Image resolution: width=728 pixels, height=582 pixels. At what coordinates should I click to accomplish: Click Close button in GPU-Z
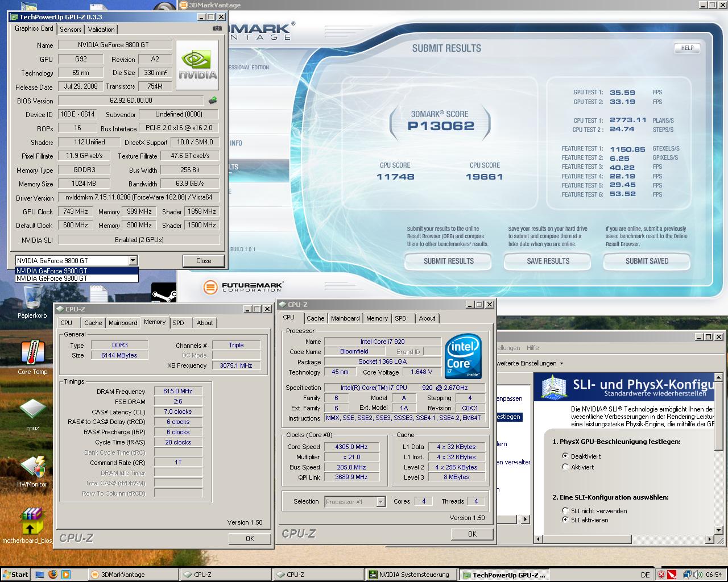[x=204, y=260]
